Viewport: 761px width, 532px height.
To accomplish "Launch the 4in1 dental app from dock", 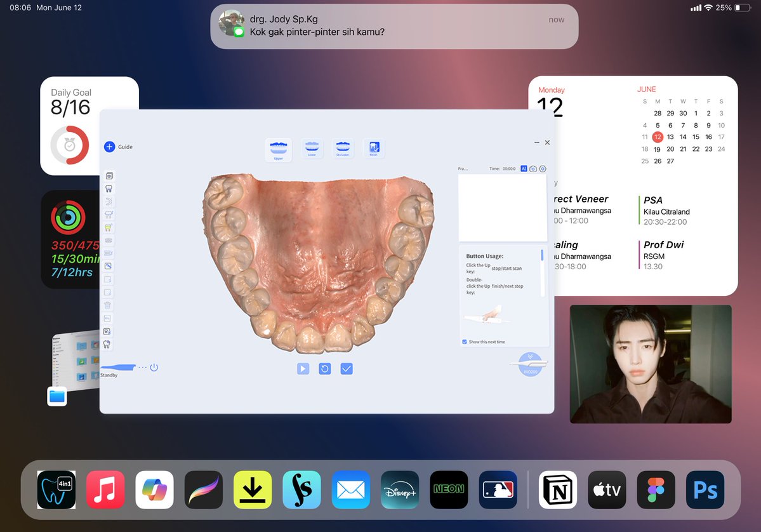I will click(56, 489).
